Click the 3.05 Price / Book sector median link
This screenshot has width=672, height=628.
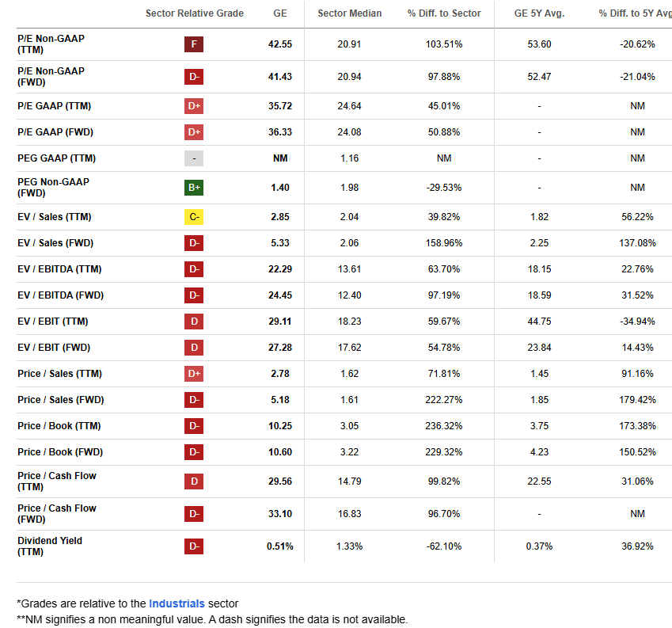(x=349, y=425)
